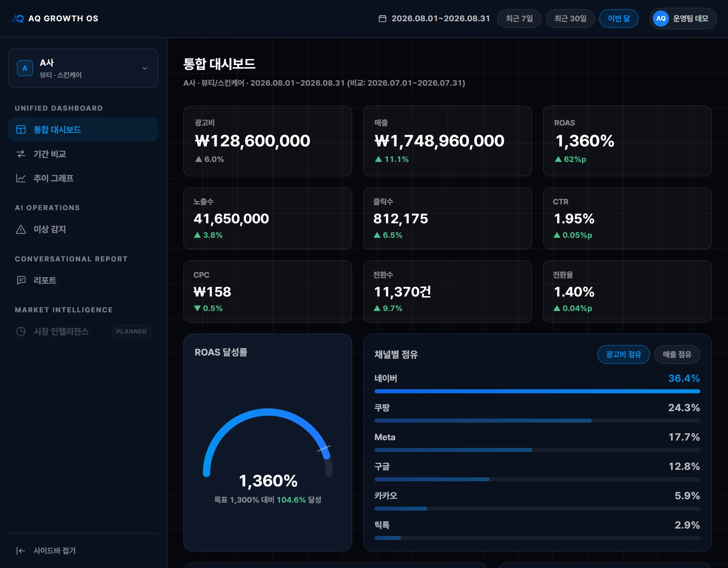Screen dimensions: 728x568
Task: Click the 쿠팡 share progress bar
Action: [x=537, y=421]
